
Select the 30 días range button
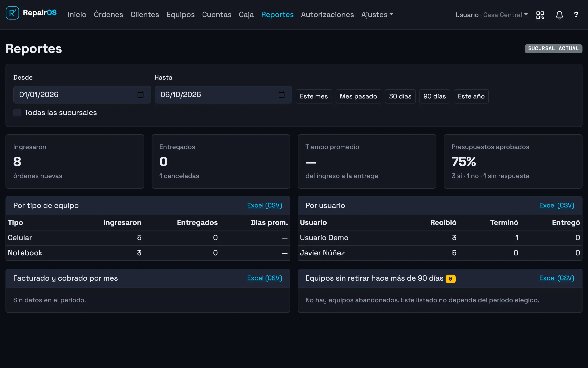point(400,96)
